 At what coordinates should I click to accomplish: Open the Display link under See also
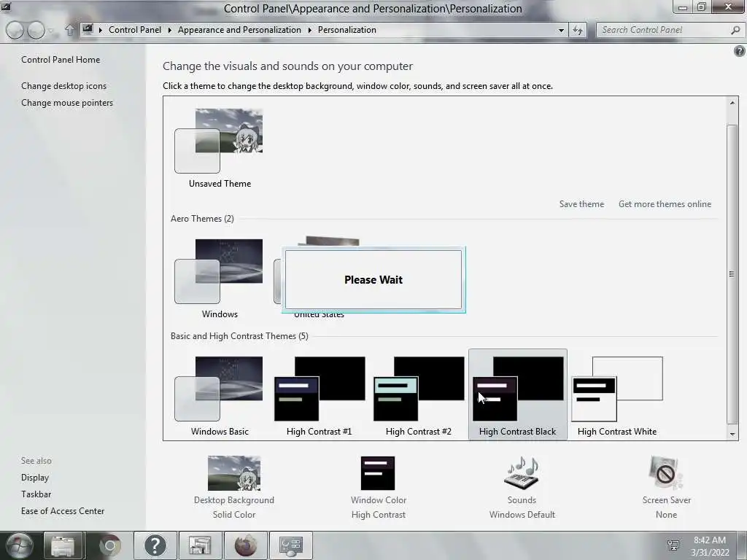tap(35, 477)
